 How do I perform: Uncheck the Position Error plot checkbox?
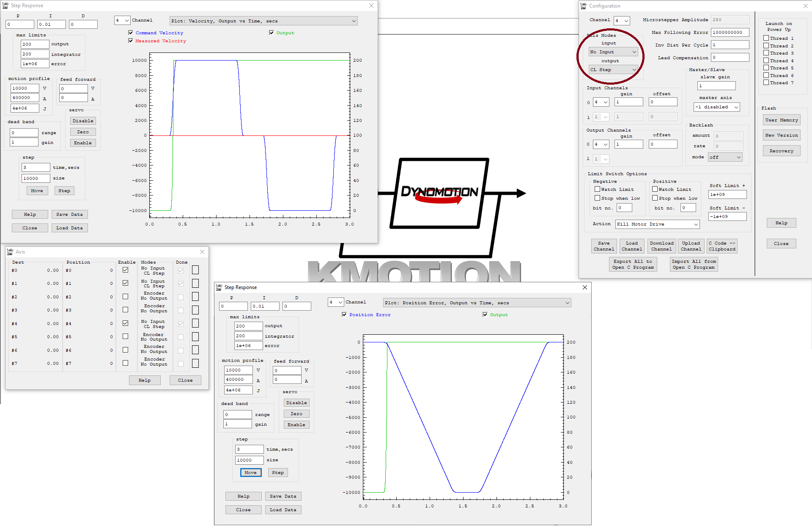tap(344, 314)
